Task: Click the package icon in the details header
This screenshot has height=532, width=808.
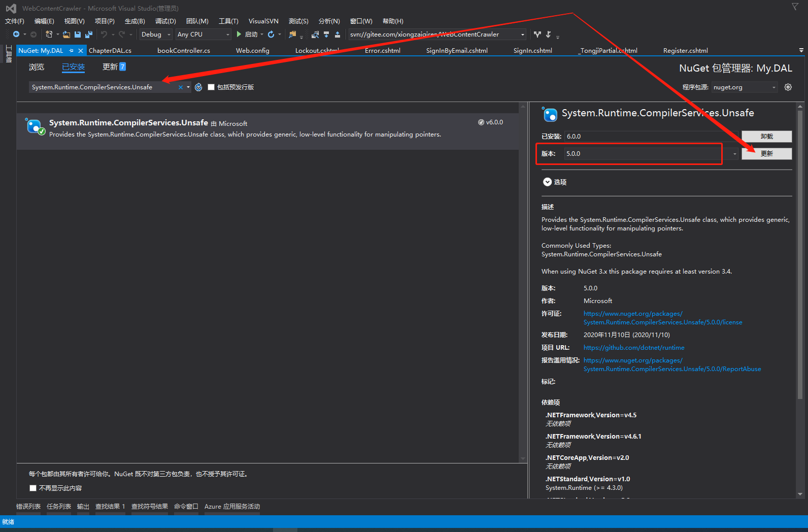Action: pyautogui.click(x=550, y=114)
